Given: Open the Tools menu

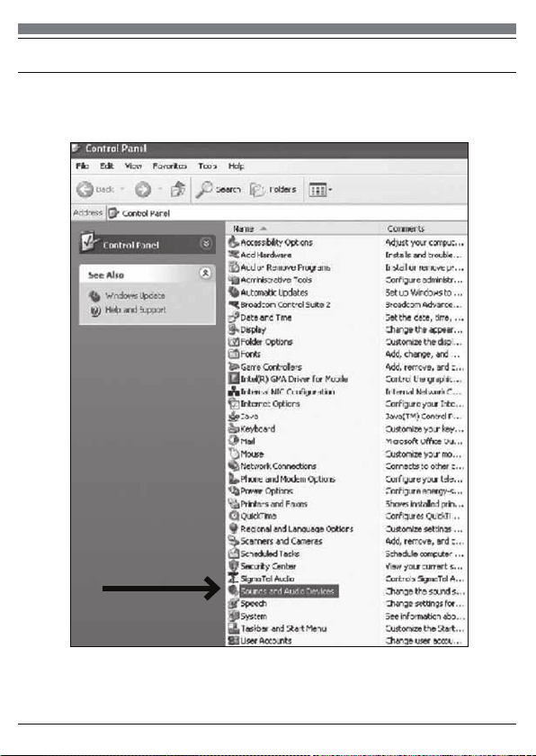Looking at the screenshot, I should point(208,166).
